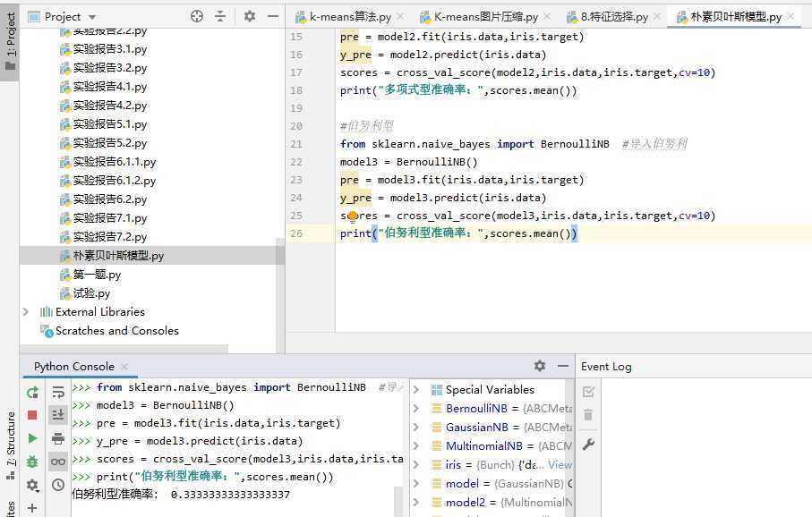Click 'from sklearn.naive_bayes import BernoulliNB' in editor
The image size is (812, 517).
point(474,144)
